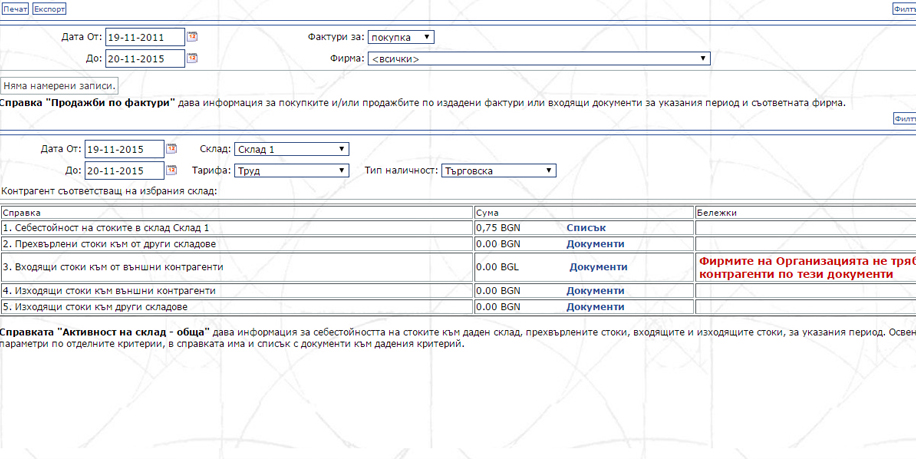Image resolution: width=916 pixels, height=459 pixels.
Task: Click the Печат button
Action: 15,9
